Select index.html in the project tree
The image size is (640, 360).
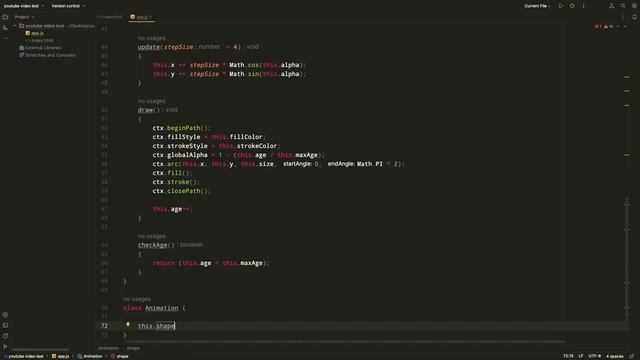point(39,40)
